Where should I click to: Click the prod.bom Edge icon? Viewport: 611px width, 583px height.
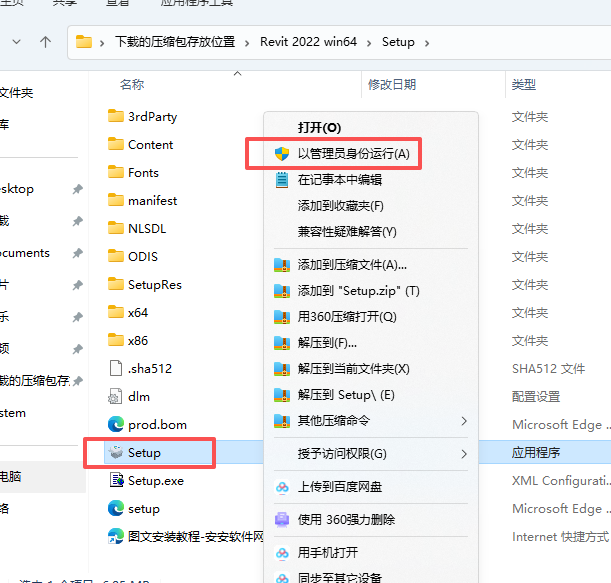pyautogui.click(x=116, y=424)
